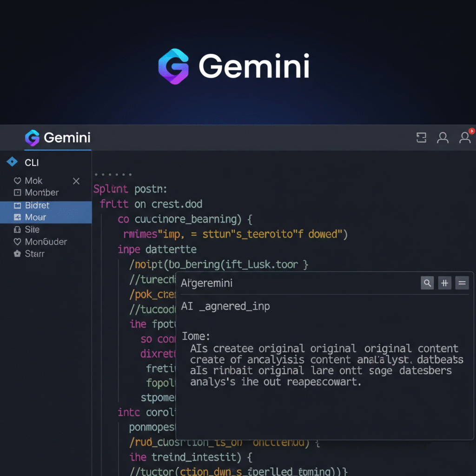Image resolution: width=476 pixels, height=476 pixels.
Task: Close the Mok item with X
Action: click(76, 181)
